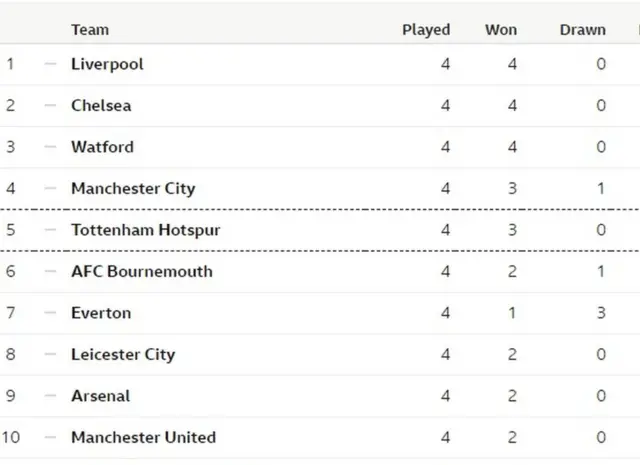
Task: Click Arsenal's movement dash indicator
Action: pyautogui.click(x=50, y=396)
